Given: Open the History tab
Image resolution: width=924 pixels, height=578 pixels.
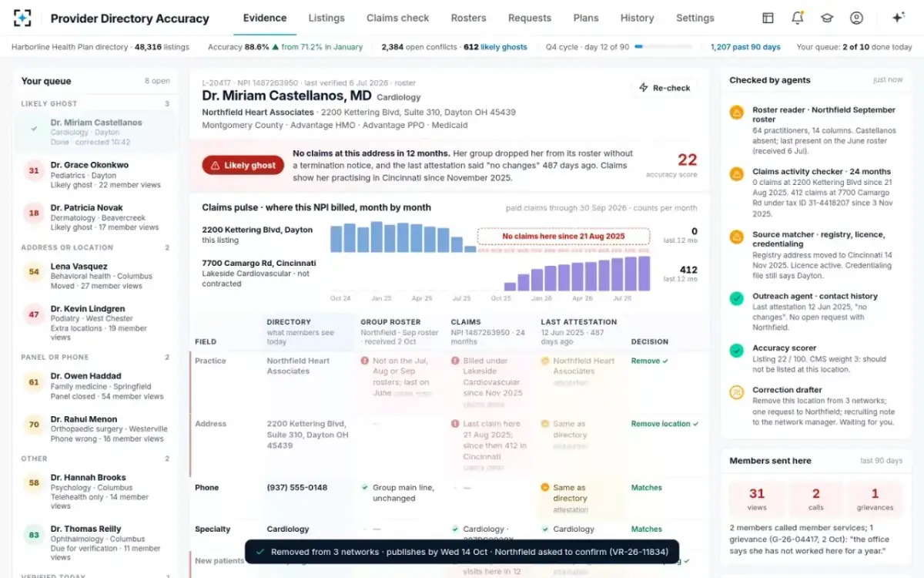Looking at the screenshot, I should point(637,18).
